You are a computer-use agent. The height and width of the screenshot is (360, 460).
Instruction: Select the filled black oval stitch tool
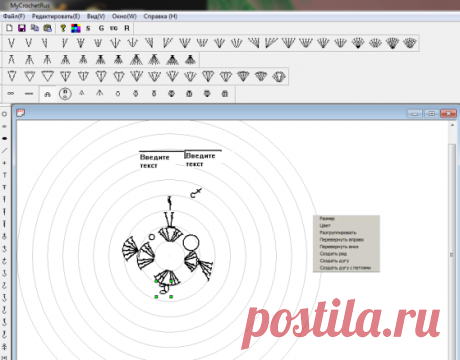point(5,138)
